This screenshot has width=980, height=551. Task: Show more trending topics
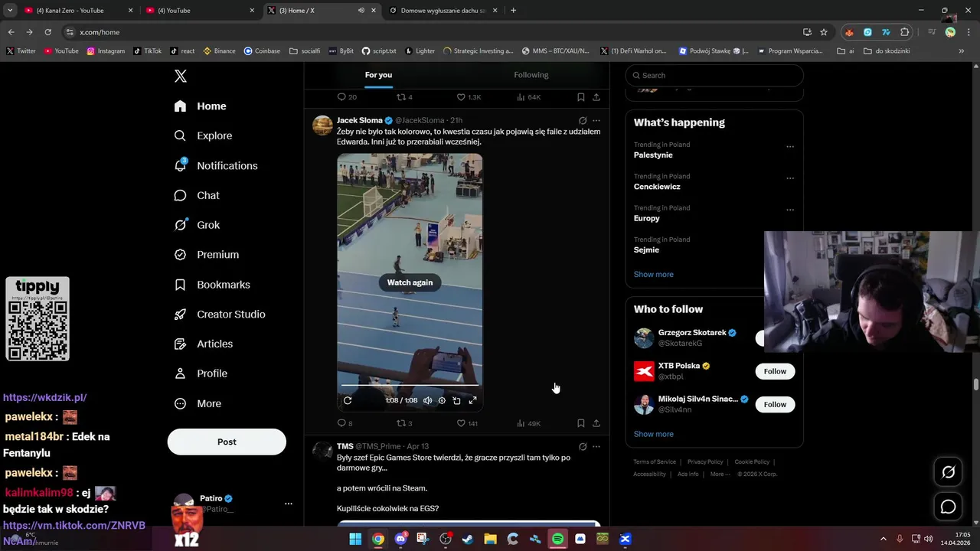(x=653, y=274)
